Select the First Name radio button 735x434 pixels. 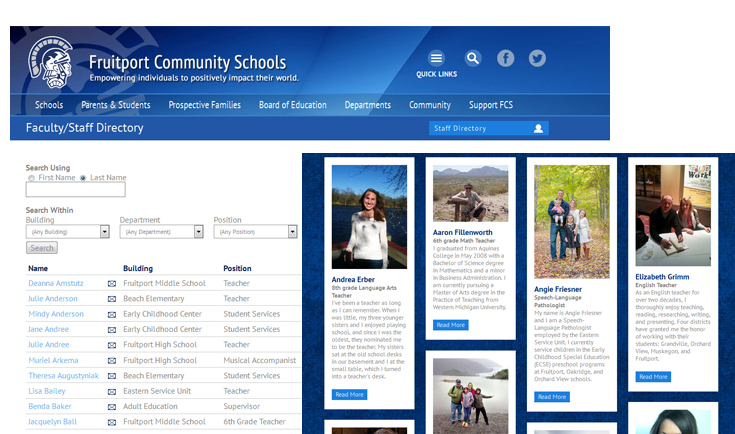(x=31, y=177)
